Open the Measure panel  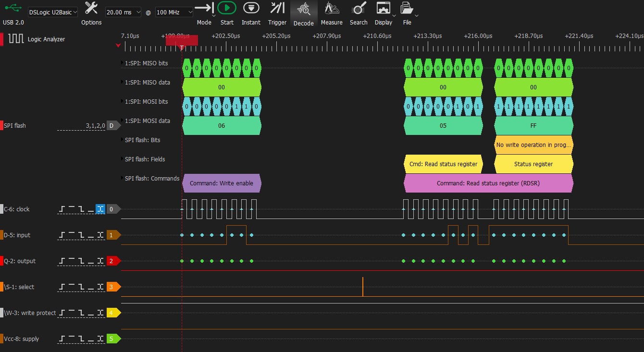[x=332, y=8]
